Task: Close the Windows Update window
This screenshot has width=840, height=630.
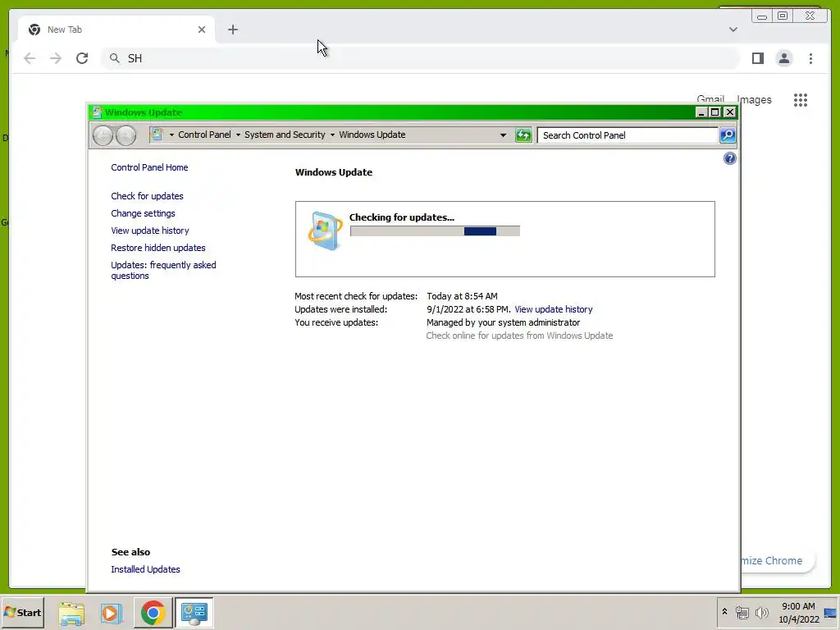Action: coord(729,112)
